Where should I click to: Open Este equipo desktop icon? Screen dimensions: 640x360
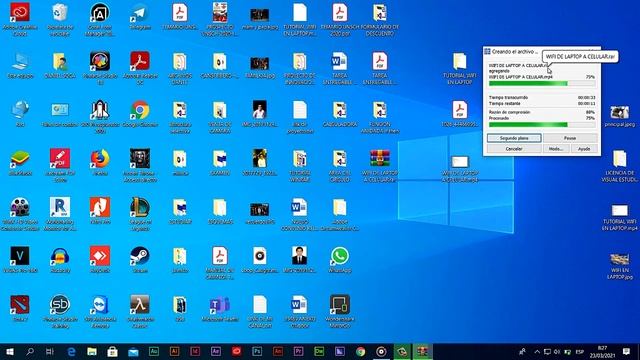tap(20, 65)
